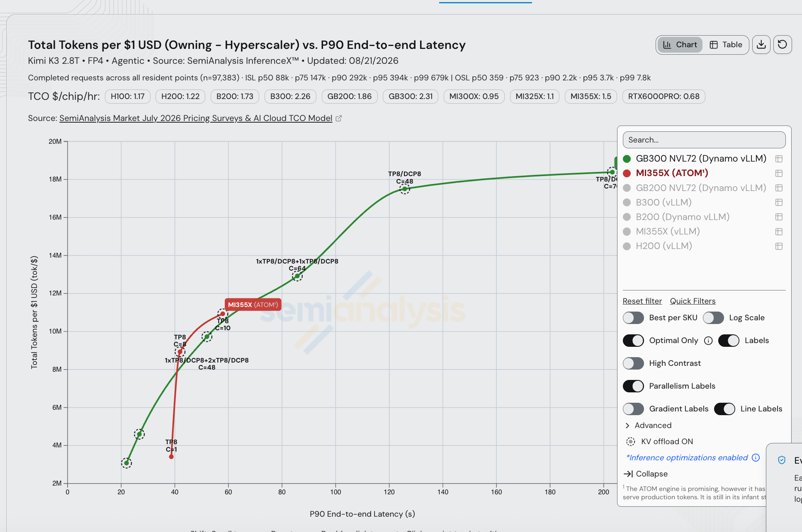Click the H100: 1.17 TCO chip
The width and height of the screenshot is (802, 532).
[128, 97]
